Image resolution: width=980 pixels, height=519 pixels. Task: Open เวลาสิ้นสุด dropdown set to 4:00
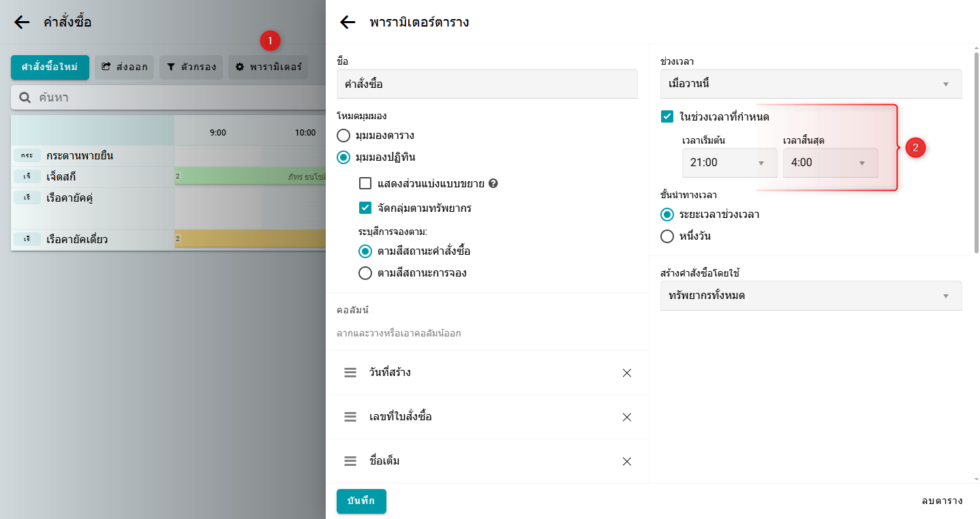click(x=830, y=163)
